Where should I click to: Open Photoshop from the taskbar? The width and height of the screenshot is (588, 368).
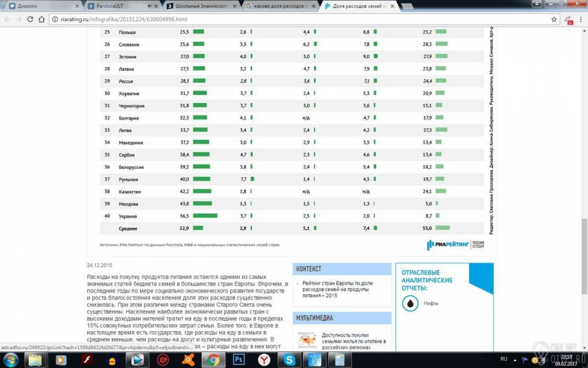click(240, 360)
